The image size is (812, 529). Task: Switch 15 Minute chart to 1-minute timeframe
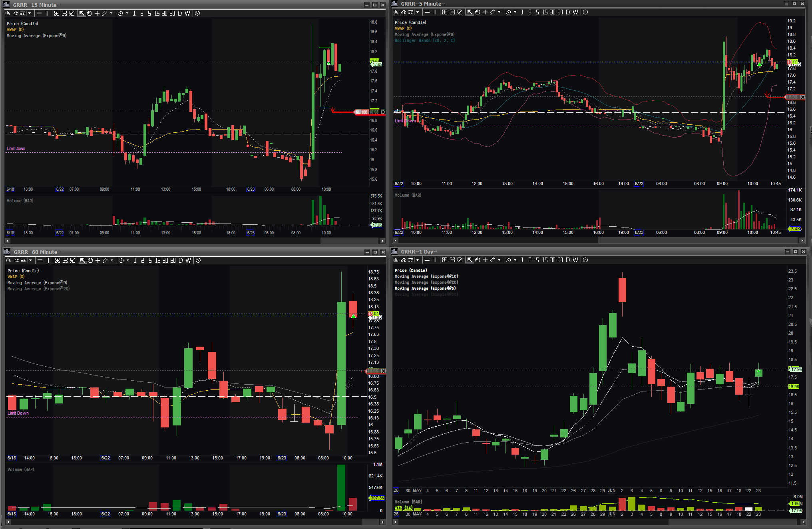tap(134, 13)
